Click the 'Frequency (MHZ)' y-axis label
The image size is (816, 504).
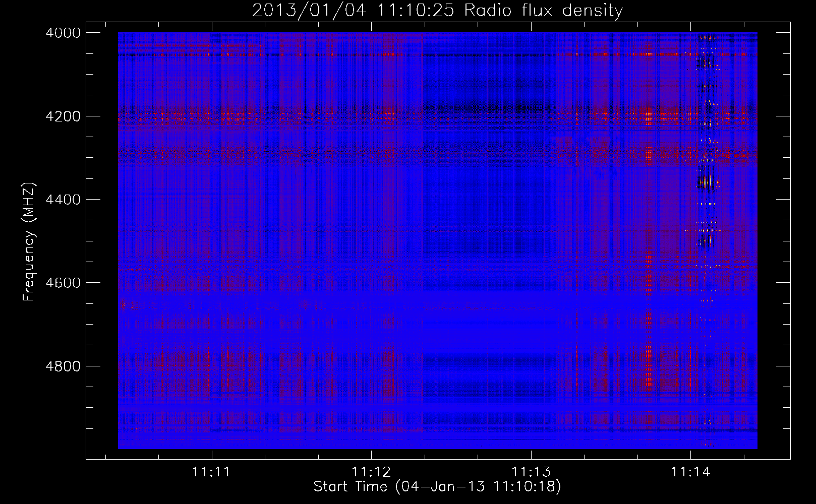click(x=29, y=242)
